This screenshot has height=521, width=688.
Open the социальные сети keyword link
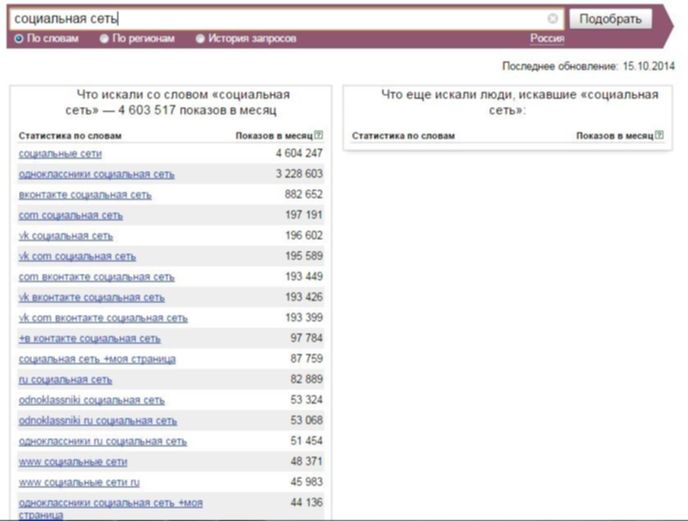[x=60, y=153]
